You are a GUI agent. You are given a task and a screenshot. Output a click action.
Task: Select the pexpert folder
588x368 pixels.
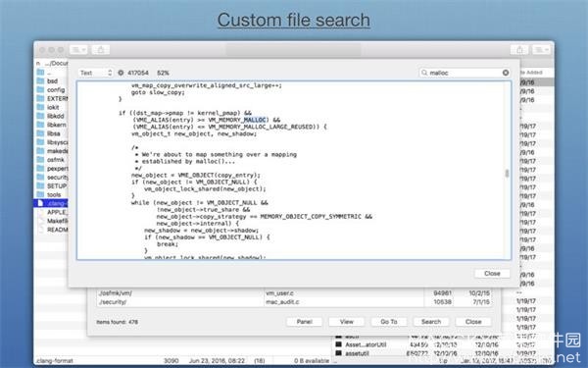coord(51,169)
